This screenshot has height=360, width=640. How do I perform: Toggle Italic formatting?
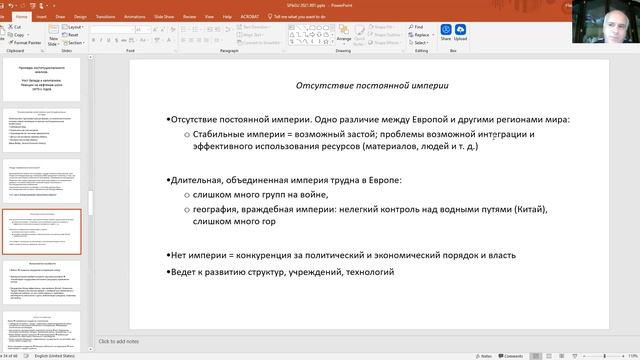click(101, 40)
